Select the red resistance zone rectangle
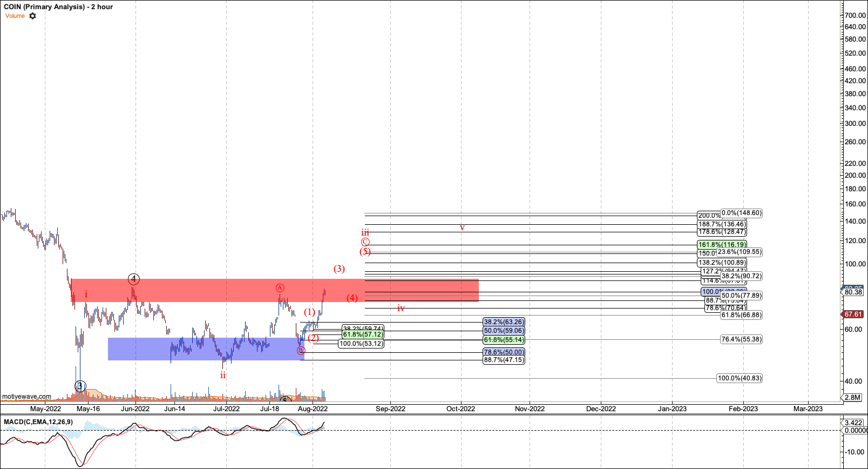Viewport: 868px width, 469px height. (275, 290)
